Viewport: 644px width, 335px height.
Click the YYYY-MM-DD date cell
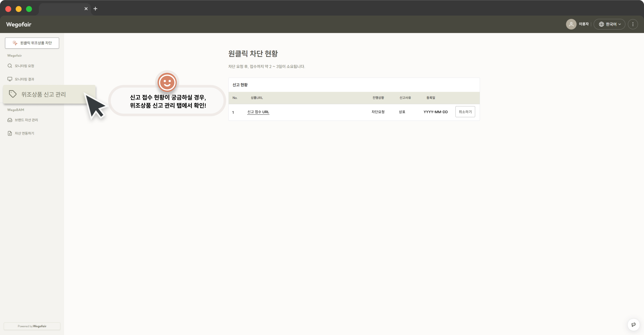pyautogui.click(x=435, y=112)
